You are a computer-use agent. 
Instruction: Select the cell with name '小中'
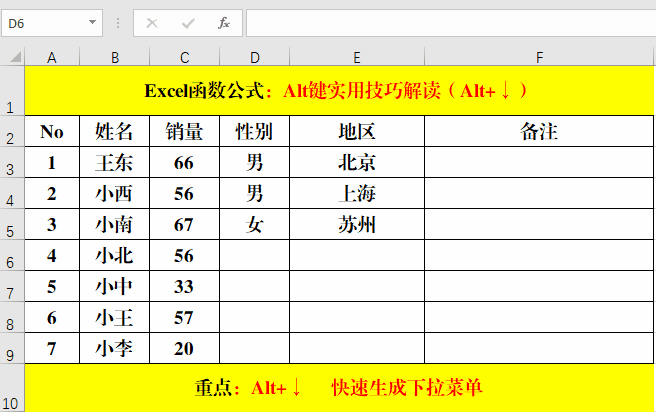pos(115,286)
